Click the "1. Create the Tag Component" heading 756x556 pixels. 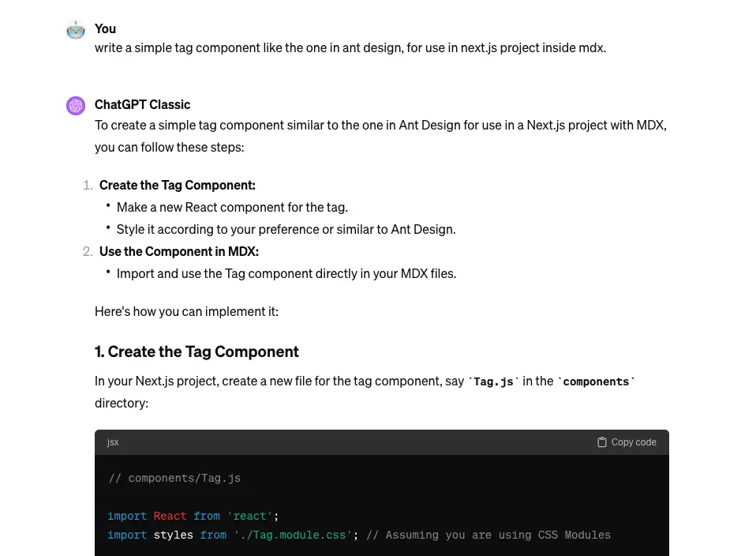pos(196,351)
